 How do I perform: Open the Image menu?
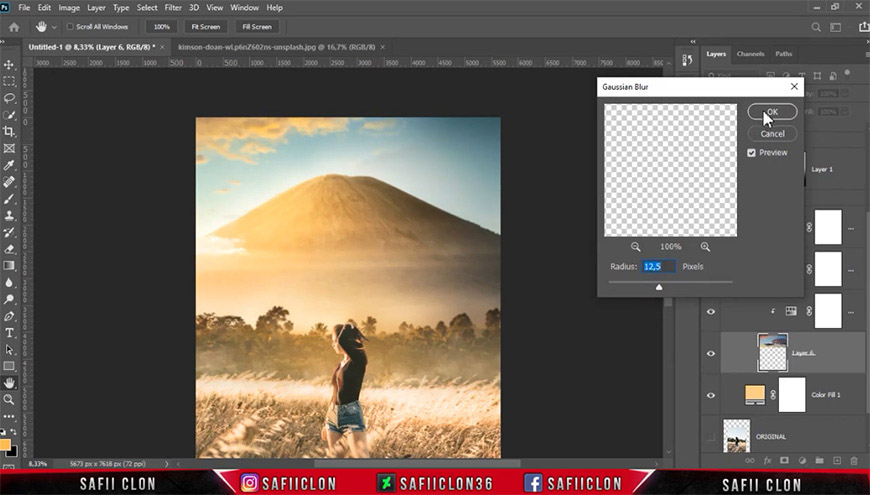[69, 8]
